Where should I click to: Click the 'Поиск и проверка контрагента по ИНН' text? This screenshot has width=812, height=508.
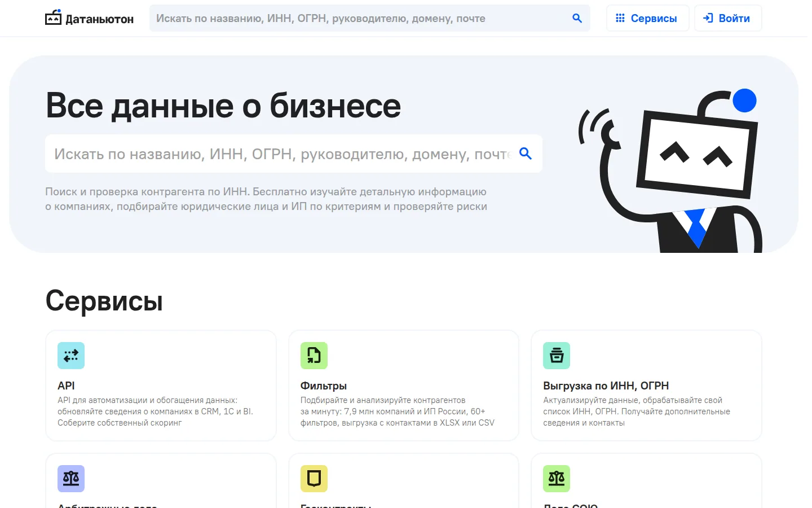point(266,199)
